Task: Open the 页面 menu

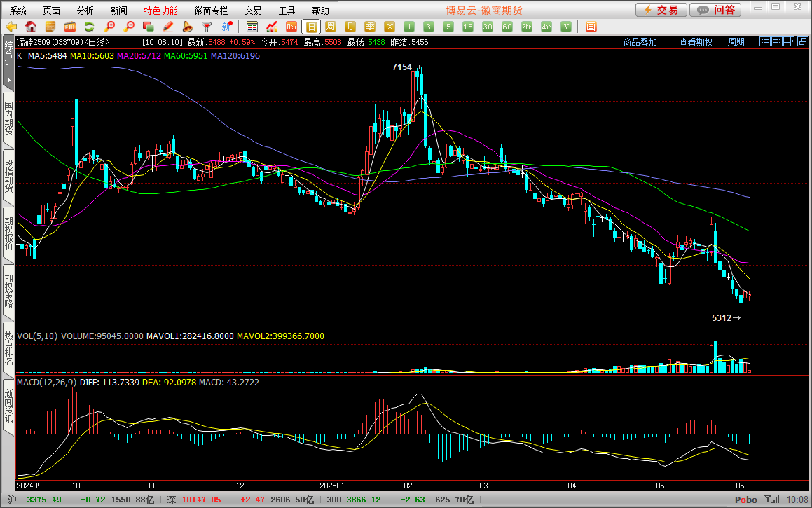Action: [51, 11]
